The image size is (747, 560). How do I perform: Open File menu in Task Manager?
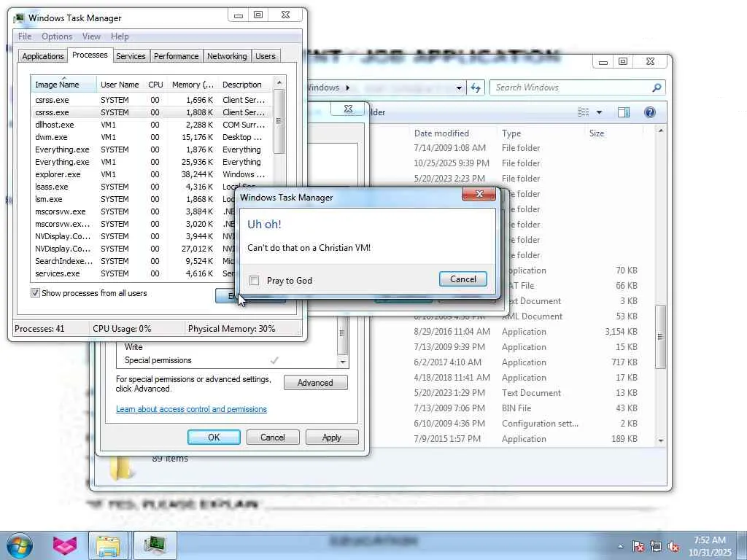[25, 36]
